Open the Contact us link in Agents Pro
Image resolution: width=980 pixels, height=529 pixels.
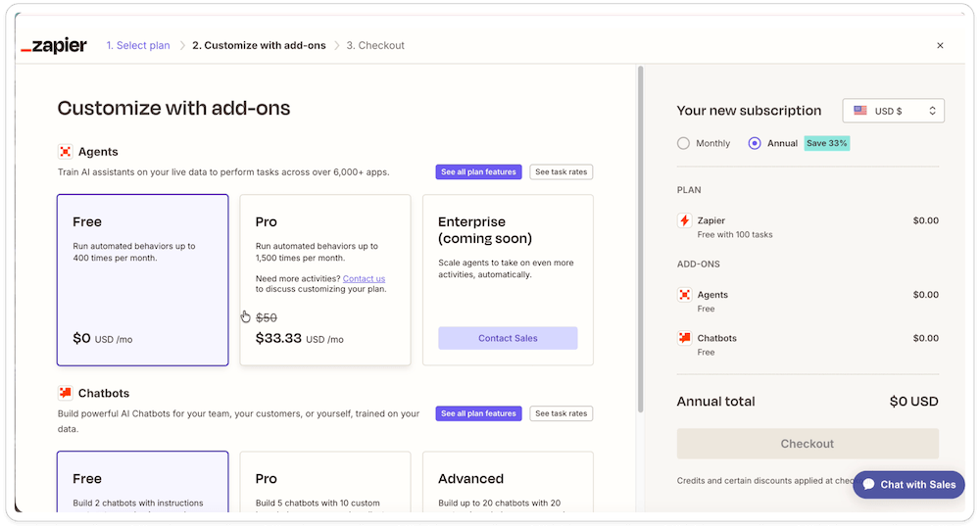point(364,278)
